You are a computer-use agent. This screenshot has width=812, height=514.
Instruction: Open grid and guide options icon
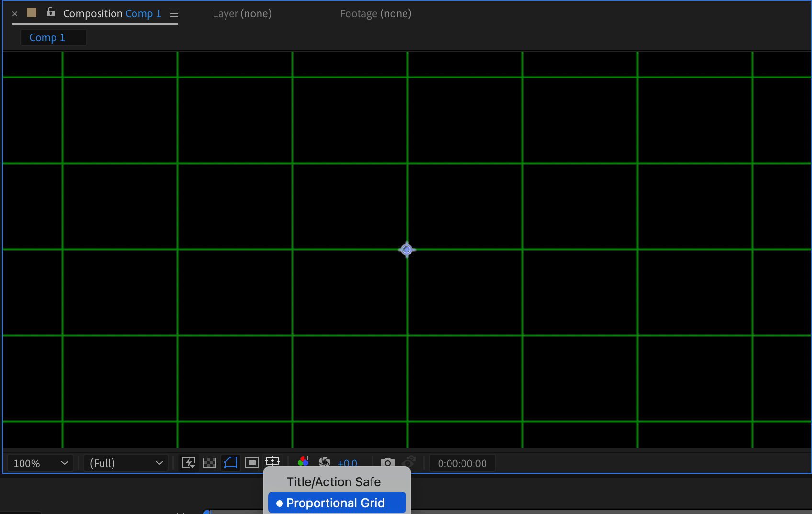point(272,461)
